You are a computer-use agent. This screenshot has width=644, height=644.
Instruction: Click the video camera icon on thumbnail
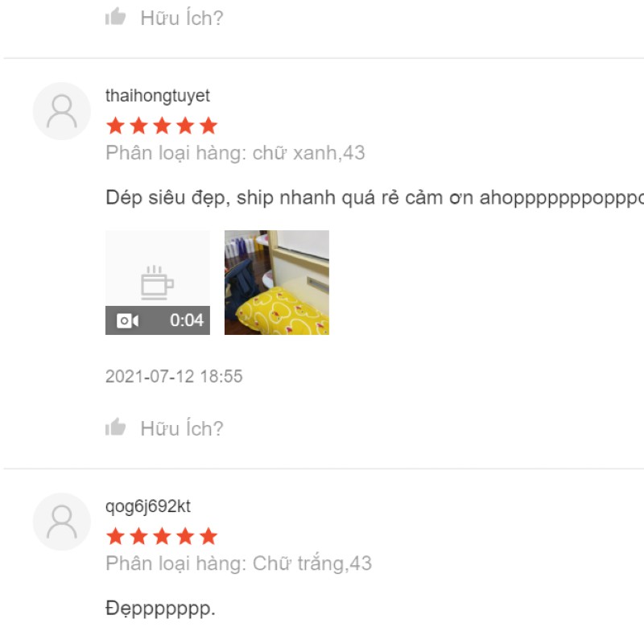click(x=127, y=320)
